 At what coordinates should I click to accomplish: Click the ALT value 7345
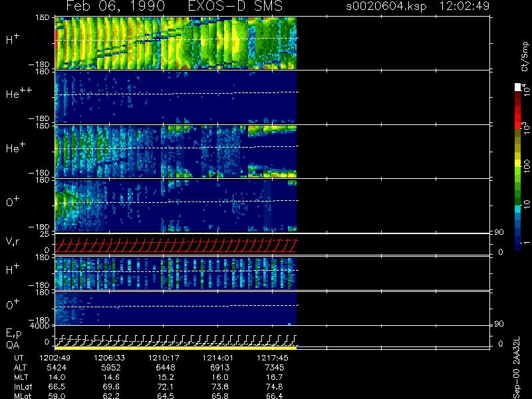click(x=274, y=368)
